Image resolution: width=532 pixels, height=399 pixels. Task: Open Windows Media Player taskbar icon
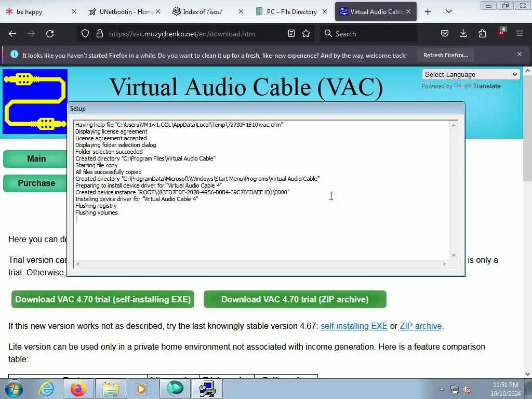click(x=142, y=389)
